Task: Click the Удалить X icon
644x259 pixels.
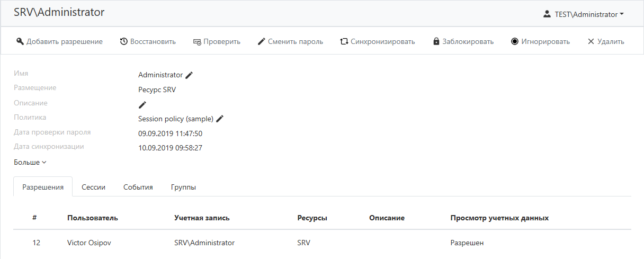Action: (591, 41)
